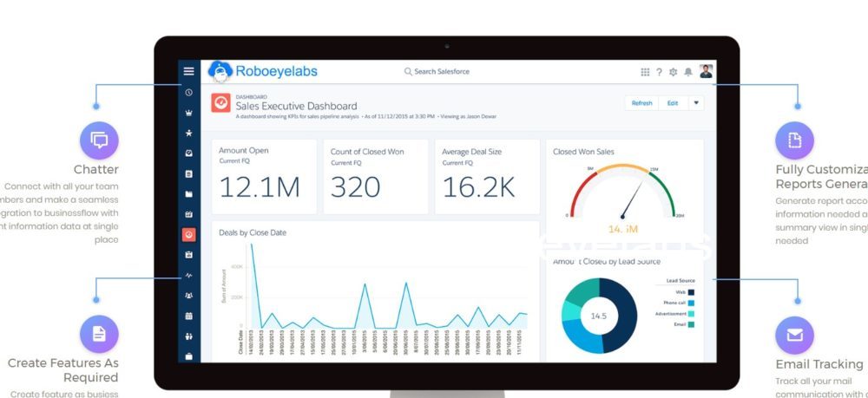Open the calendar grid sidebar icon
This screenshot has width=868, height=398.
pos(188,316)
